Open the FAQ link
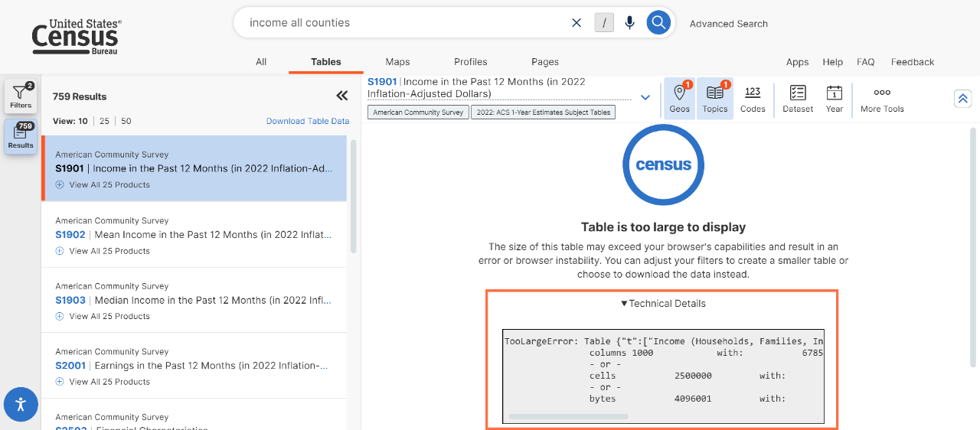The image size is (980, 430). click(866, 62)
